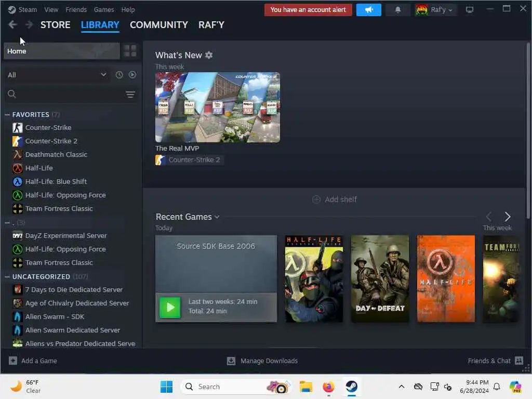532x399 pixels.
Task: Open advanced filter options icon
Action: [130, 95]
